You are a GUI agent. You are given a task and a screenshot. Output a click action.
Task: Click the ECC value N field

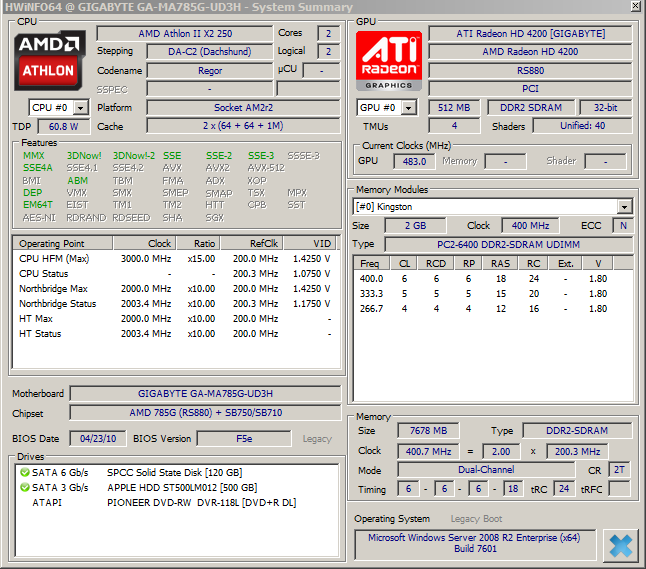[x=623, y=226]
